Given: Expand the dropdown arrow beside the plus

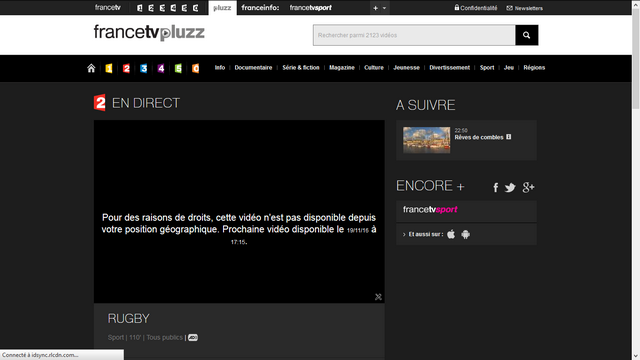Looking at the screenshot, I should pos(384,8).
